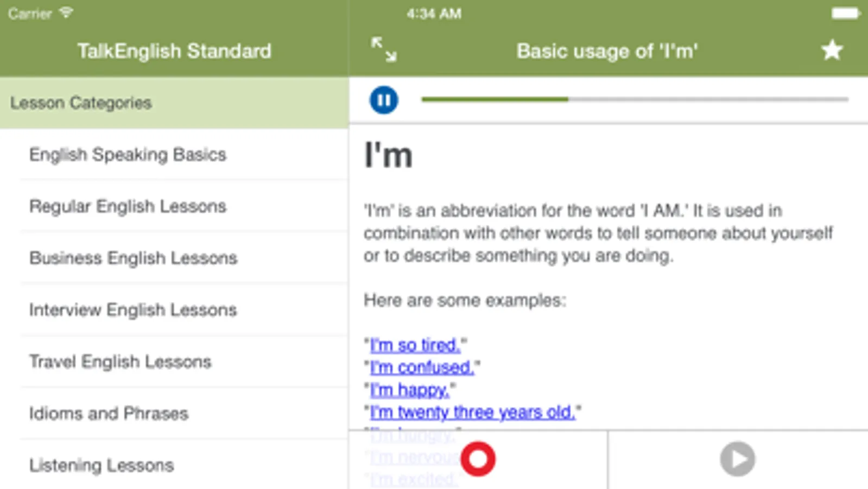Go to Idioms and Phrases
The image size is (868, 489).
point(109,413)
